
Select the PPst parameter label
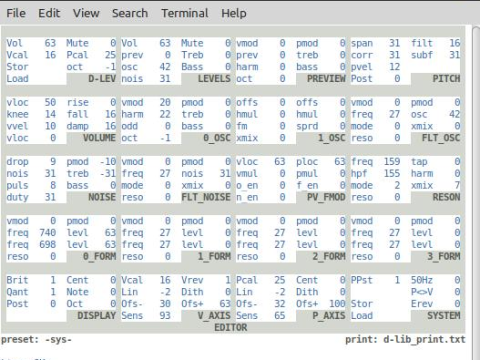click(362, 280)
